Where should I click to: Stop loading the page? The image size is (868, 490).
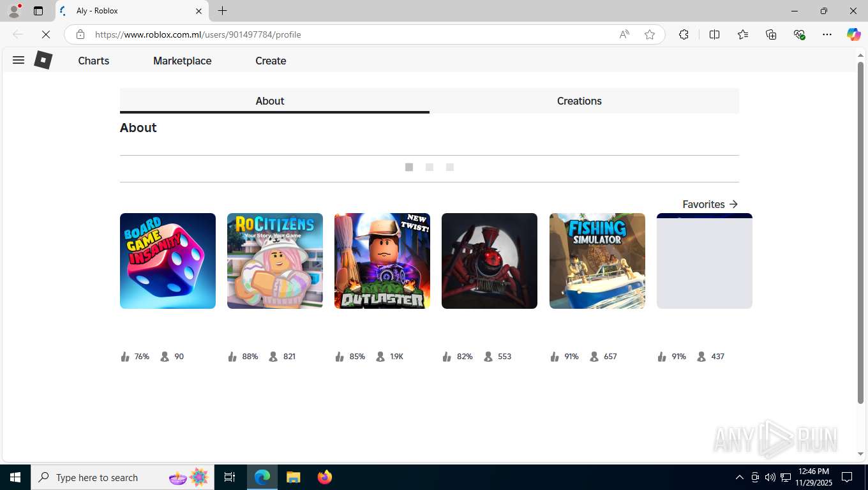point(46,34)
